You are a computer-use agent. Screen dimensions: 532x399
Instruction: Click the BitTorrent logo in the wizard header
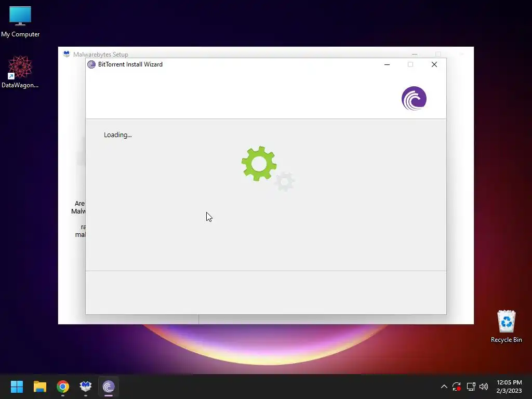pyautogui.click(x=414, y=98)
